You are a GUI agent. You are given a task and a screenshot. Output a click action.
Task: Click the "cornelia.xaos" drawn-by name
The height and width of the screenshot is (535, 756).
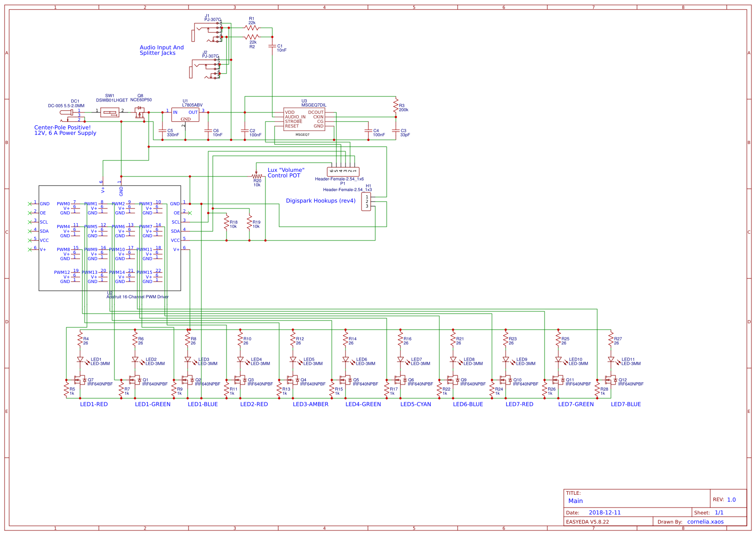(x=705, y=522)
